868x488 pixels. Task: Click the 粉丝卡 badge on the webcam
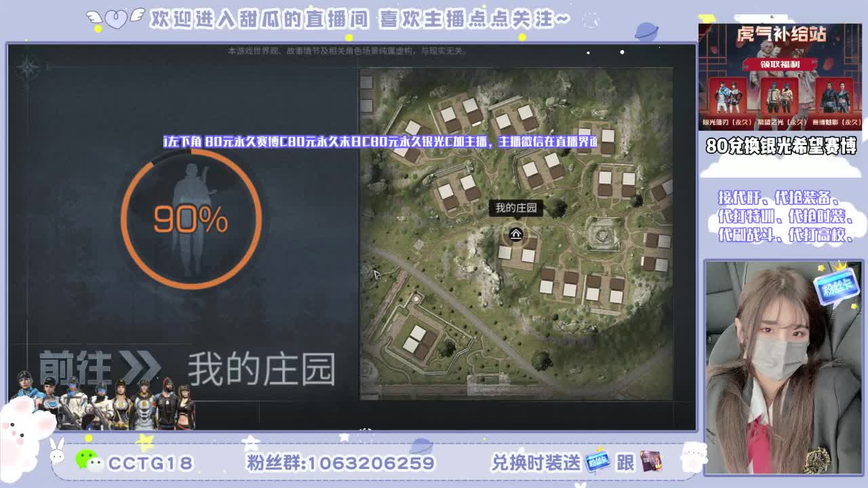pos(838,288)
